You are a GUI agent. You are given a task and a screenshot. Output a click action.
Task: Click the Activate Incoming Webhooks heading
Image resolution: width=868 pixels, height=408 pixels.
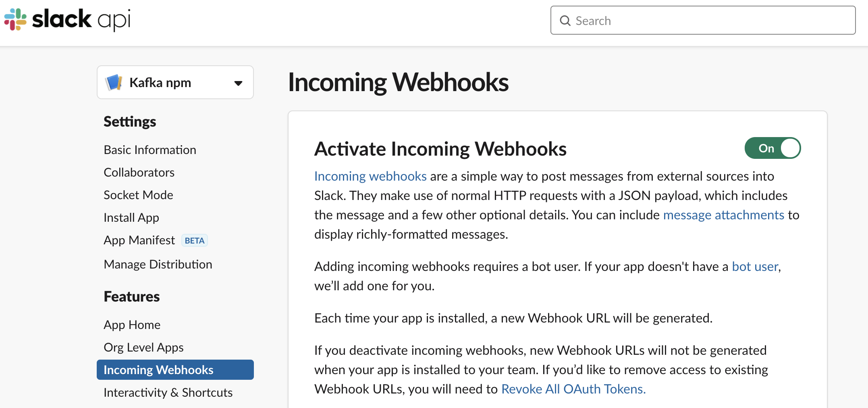point(440,149)
